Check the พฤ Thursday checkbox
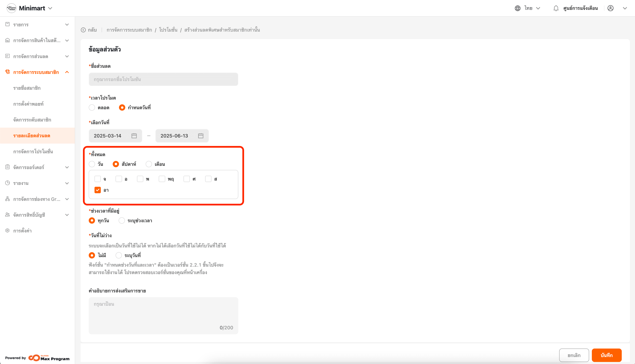 click(x=162, y=179)
